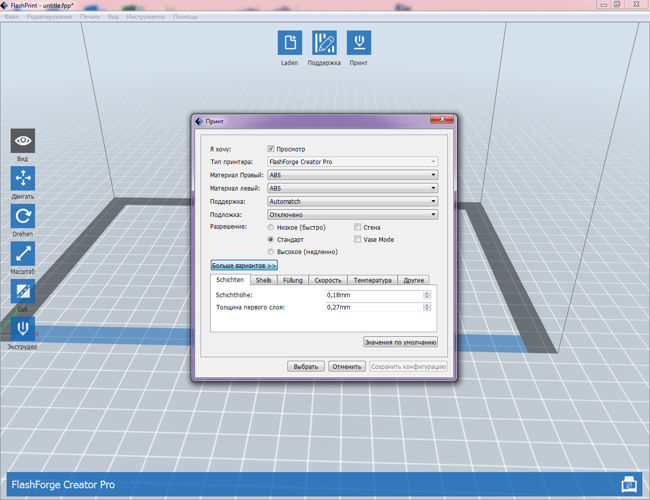Expand the Материал Правый dropdown
The width and height of the screenshot is (650, 500).
point(352,174)
